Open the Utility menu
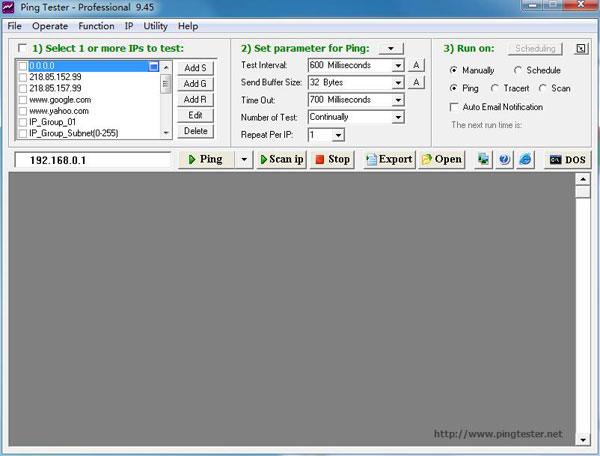The image size is (600, 456). [x=155, y=26]
